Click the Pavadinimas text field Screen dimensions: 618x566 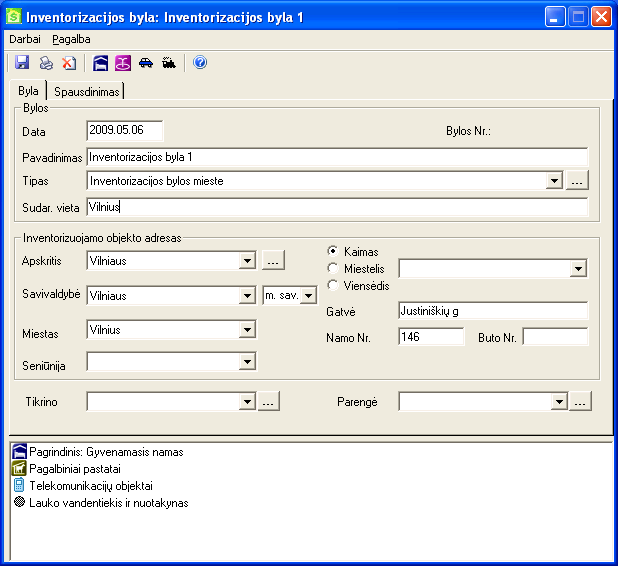(x=337, y=157)
